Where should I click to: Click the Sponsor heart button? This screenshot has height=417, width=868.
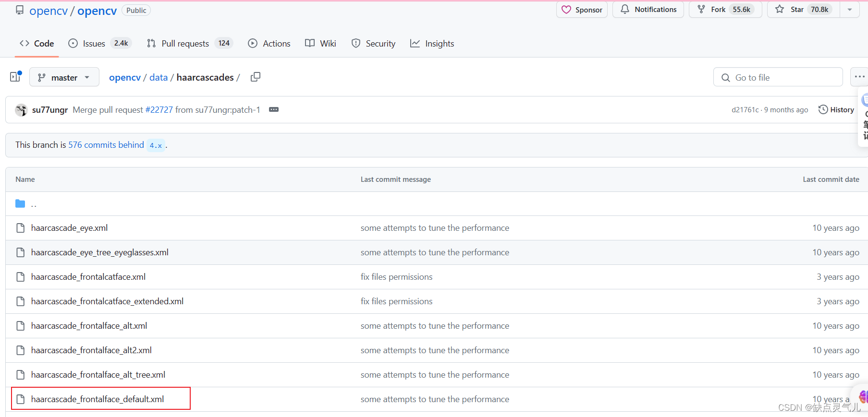tap(582, 10)
